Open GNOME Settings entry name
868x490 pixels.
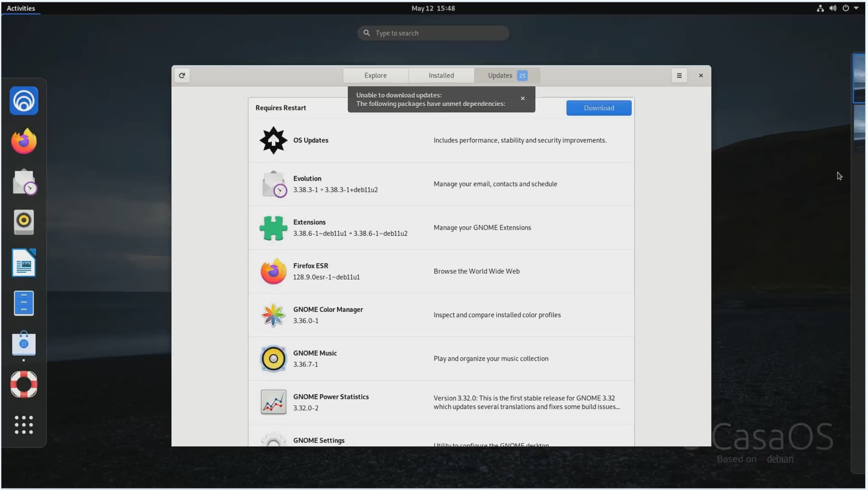319,441
